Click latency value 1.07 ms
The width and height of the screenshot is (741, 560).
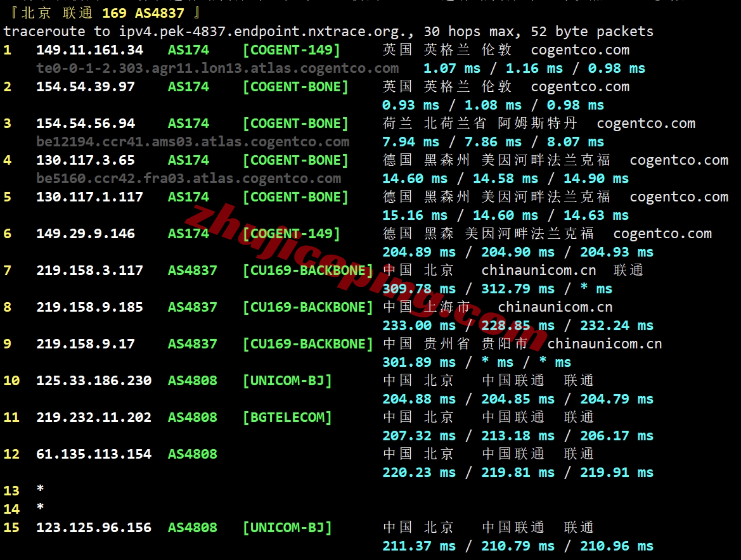click(452, 68)
